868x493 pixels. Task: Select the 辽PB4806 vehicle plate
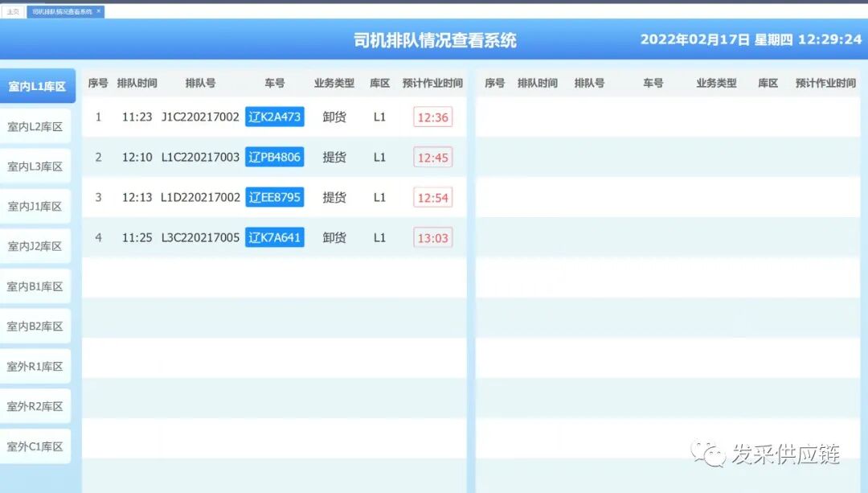tap(274, 157)
